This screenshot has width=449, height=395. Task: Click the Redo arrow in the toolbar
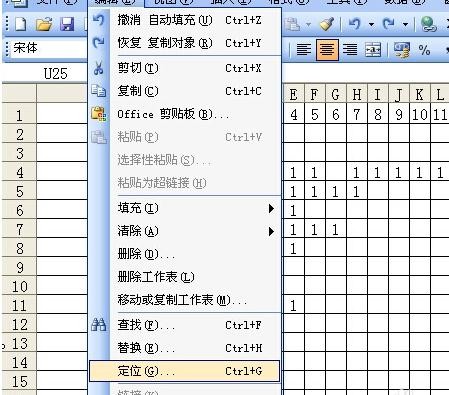click(x=389, y=24)
